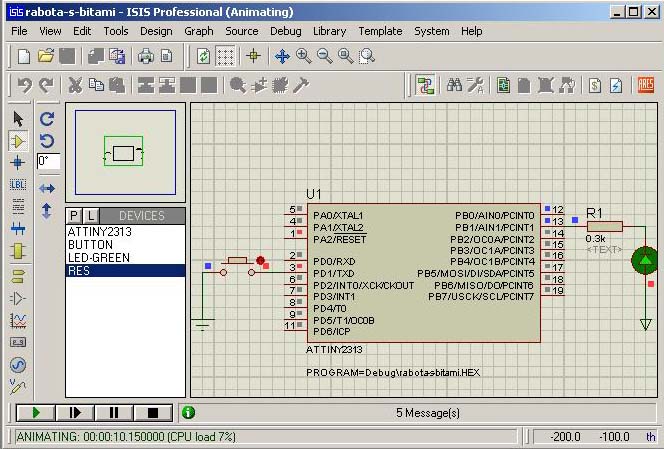
Task: Open the Template menu
Action: 380,31
